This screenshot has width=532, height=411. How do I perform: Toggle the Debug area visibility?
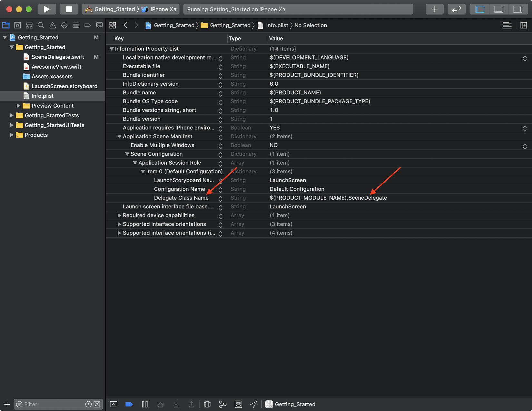pyautogui.click(x=498, y=9)
